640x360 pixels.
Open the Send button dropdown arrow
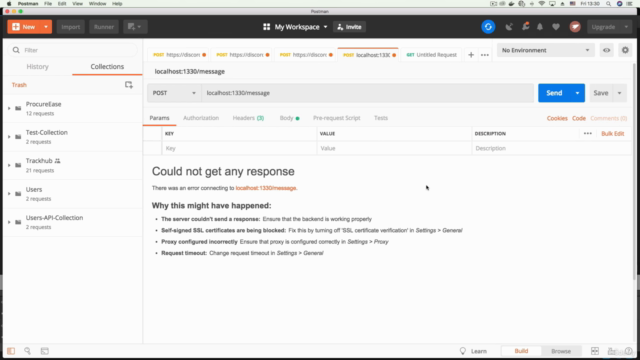click(x=577, y=93)
